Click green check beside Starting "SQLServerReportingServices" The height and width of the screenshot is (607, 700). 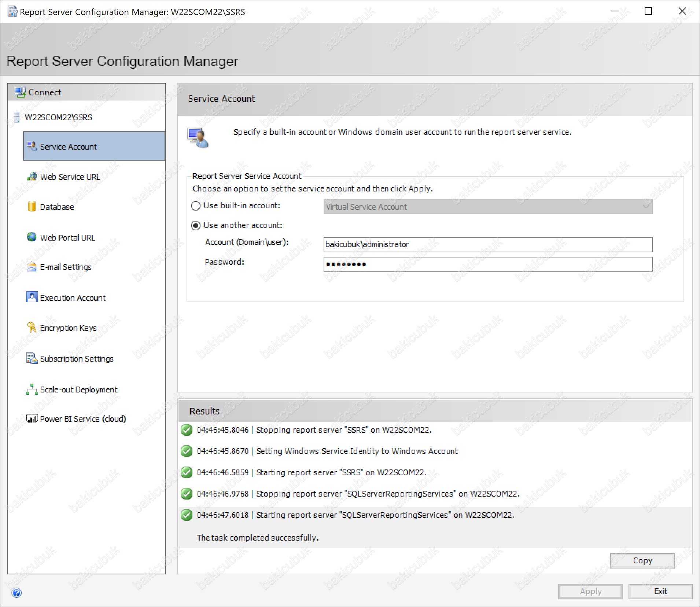click(x=187, y=515)
